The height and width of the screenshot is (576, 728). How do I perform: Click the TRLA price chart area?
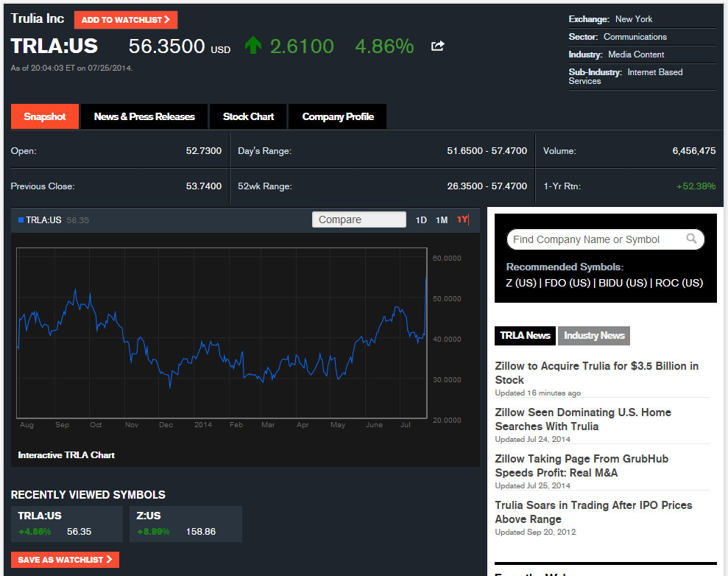pos(222,333)
